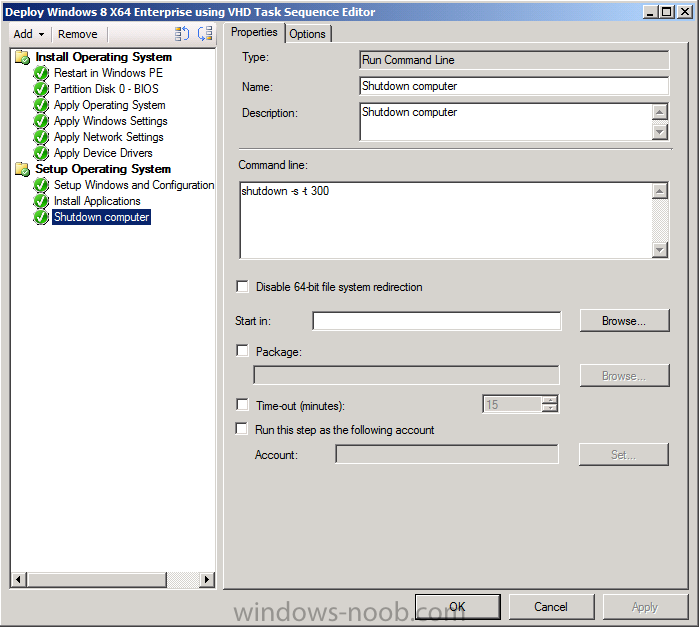Image resolution: width=699 pixels, height=627 pixels.
Task: Click the Apply button
Action: pos(645,606)
